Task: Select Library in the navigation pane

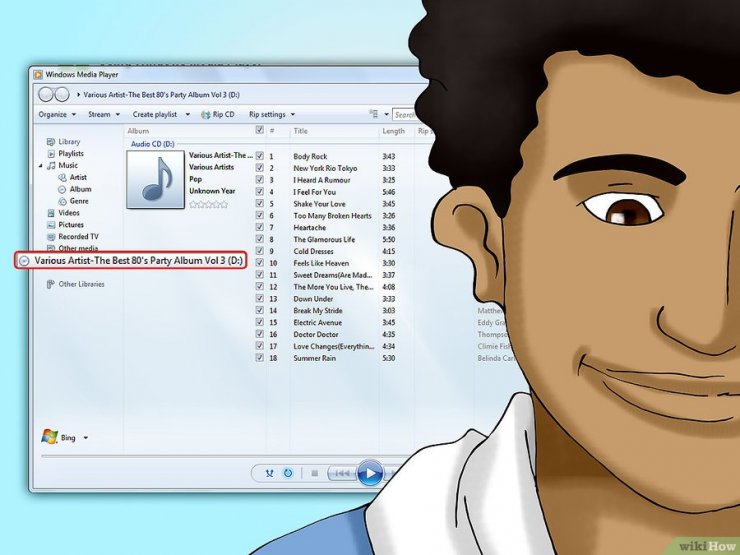Action: tap(69, 142)
